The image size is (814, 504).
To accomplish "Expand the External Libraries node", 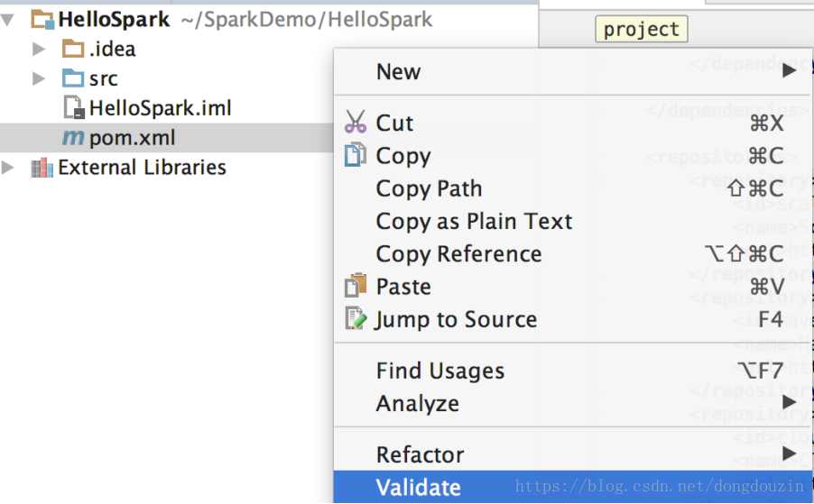I will [x=8, y=168].
